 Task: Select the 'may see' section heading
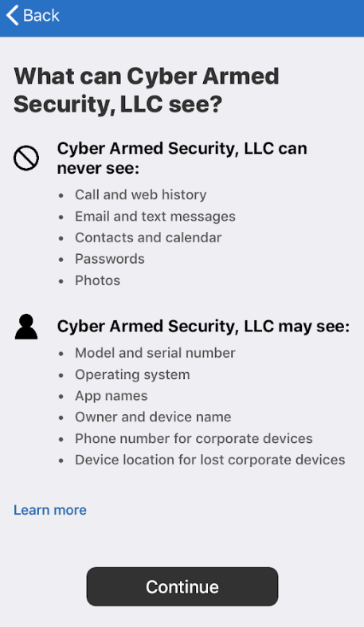[x=203, y=327]
